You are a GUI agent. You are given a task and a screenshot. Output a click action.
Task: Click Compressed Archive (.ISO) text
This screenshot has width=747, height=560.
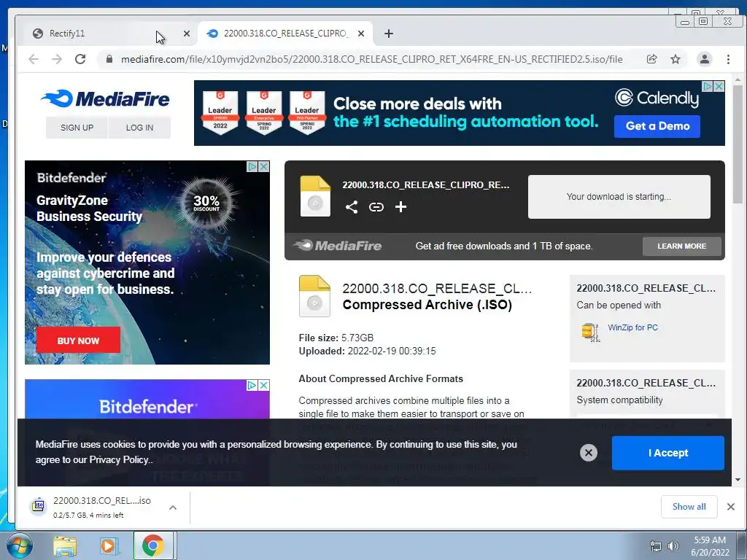coord(427,305)
